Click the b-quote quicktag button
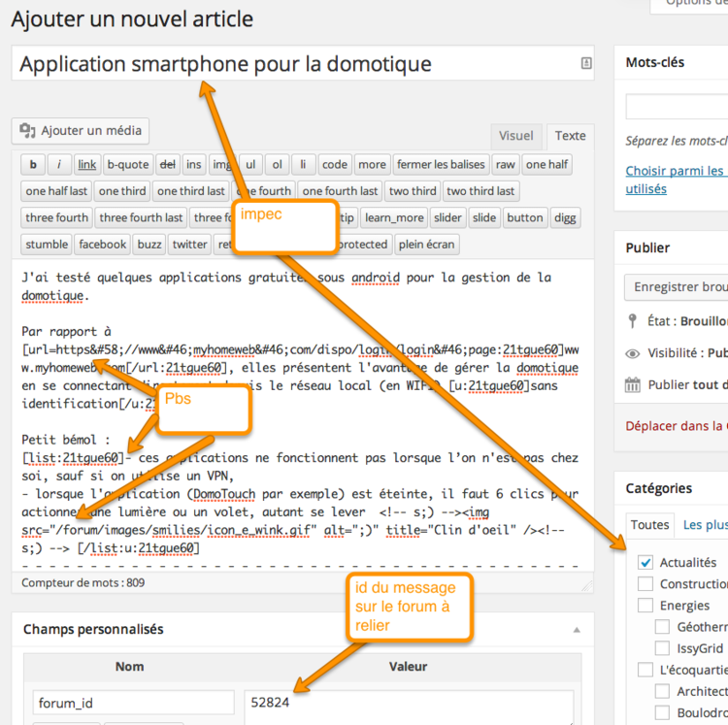 [128, 165]
